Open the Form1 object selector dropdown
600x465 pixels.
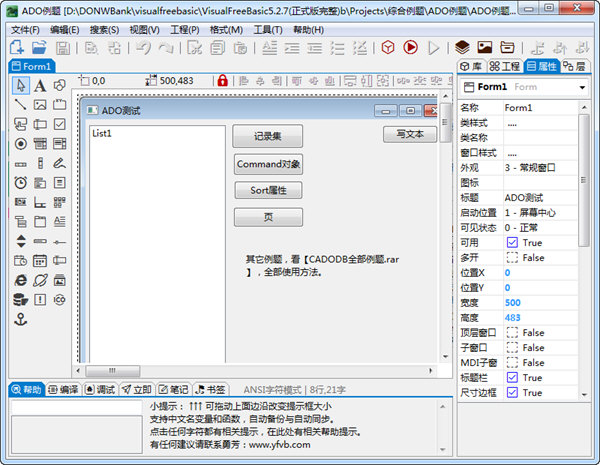[582, 88]
